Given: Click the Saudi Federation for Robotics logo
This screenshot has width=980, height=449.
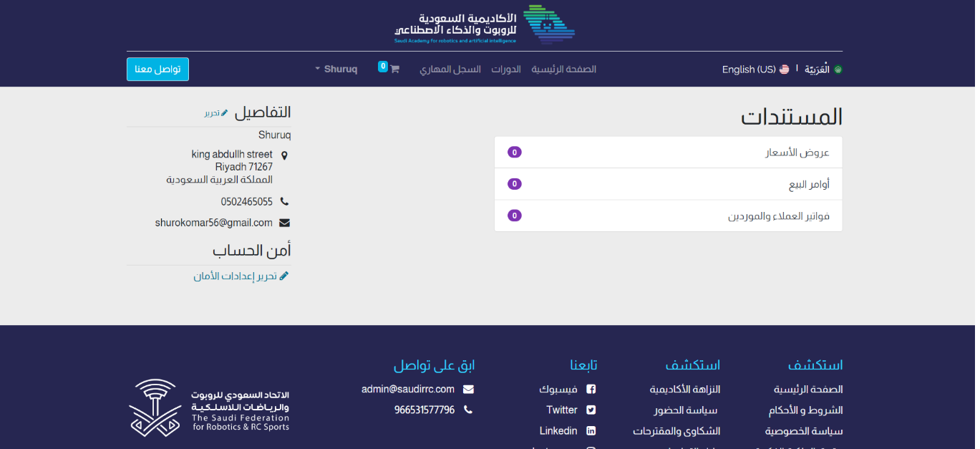Looking at the screenshot, I should (x=209, y=408).
